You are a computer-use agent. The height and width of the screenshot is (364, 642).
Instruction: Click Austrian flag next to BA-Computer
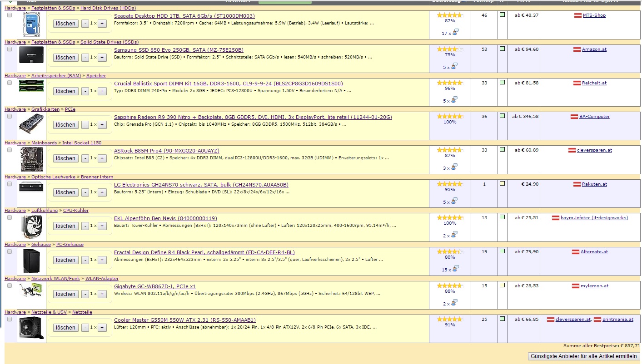[x=574, y=117]
